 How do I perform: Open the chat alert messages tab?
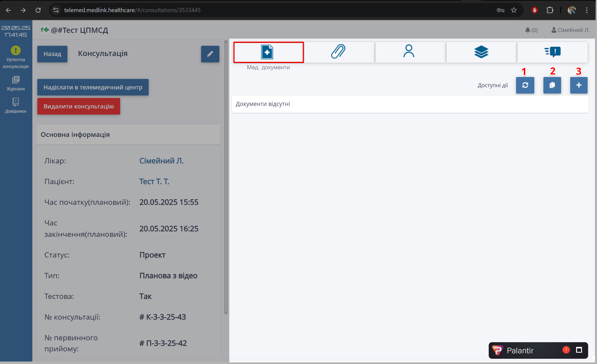click(x=552, y=52)
